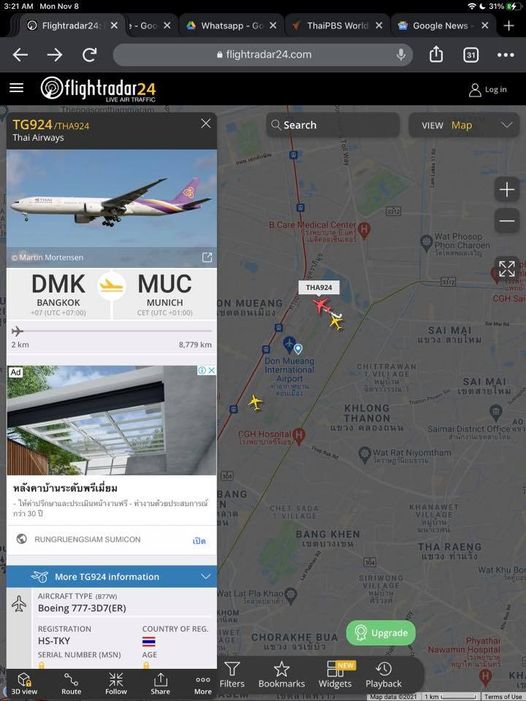
Task: Click the map Search field
Action: click(333, 125)
